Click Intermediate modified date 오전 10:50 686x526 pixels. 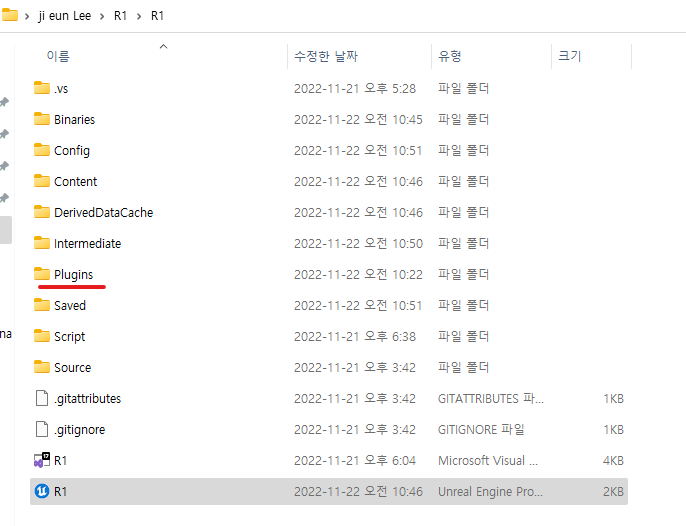click(x=358, y=244)
